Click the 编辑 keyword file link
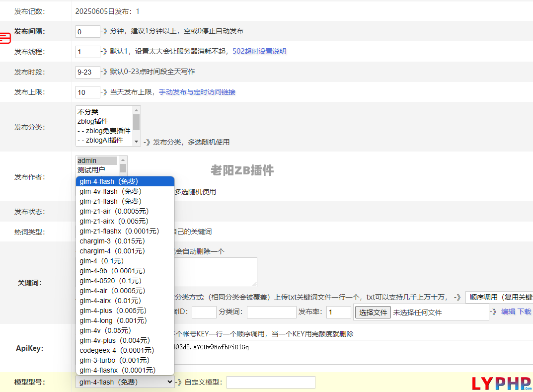The image size is (533, 392). tap(508, 312)
